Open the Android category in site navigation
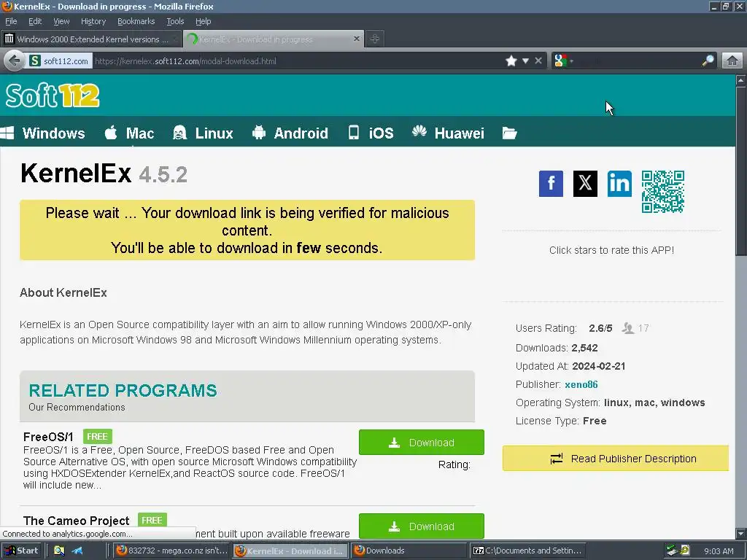The width and height of the screenshot is (747, 560). coord(290,133)
